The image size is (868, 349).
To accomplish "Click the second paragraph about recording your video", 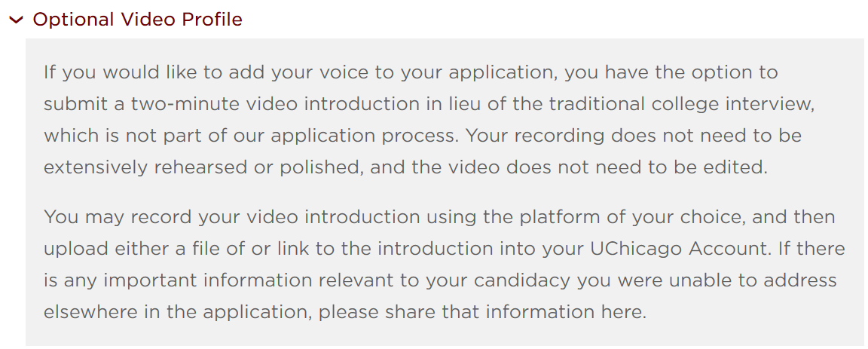I will tap(444, 265).
